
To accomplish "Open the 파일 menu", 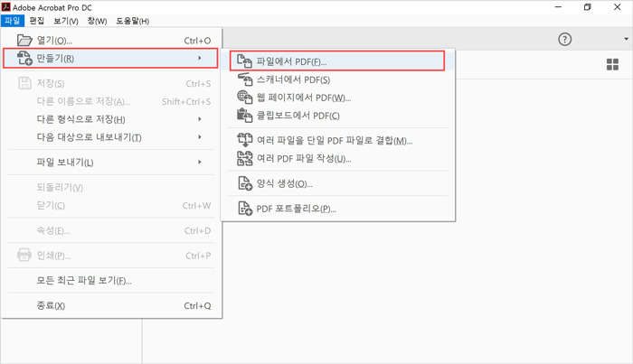I will (13, 21).
